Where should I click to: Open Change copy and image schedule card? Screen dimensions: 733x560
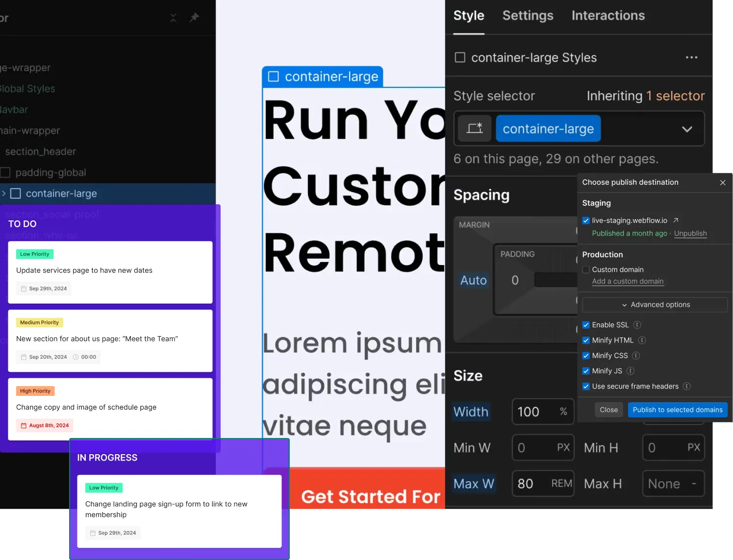(110, 409)
